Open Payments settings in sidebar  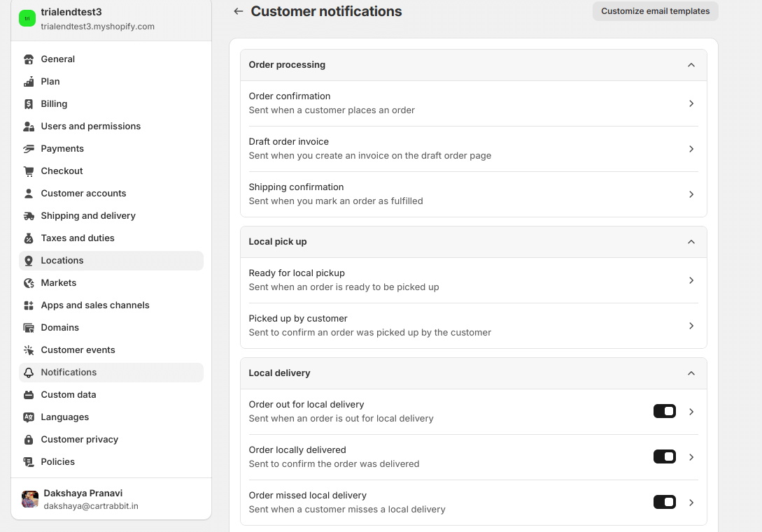(62, 149)
